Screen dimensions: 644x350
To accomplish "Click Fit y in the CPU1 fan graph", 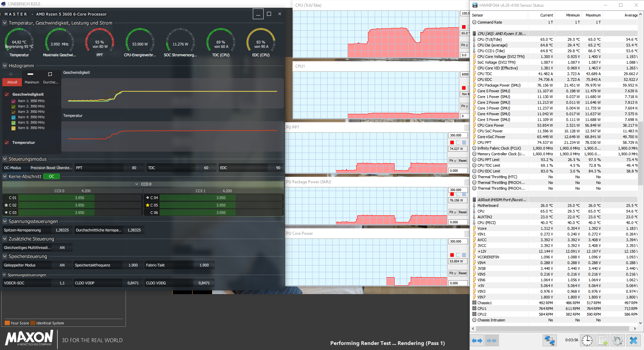I will click(465, 106).
